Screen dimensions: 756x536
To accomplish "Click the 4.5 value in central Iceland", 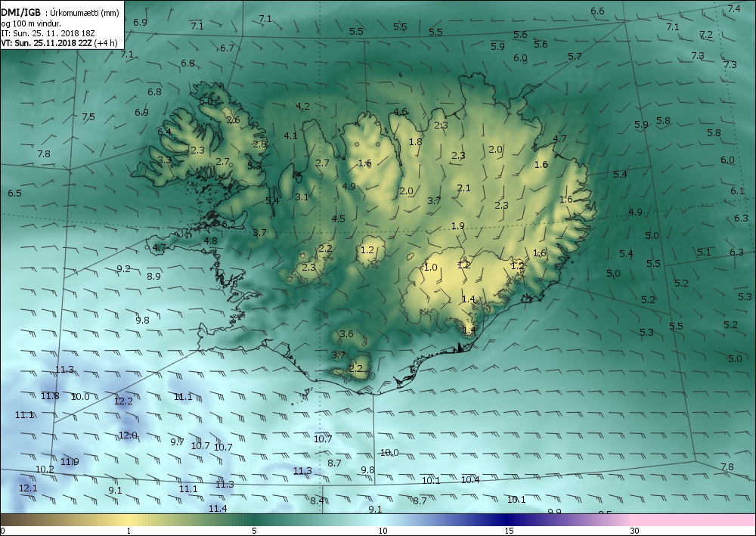I will pyautogui.click(x=338, y=218).
